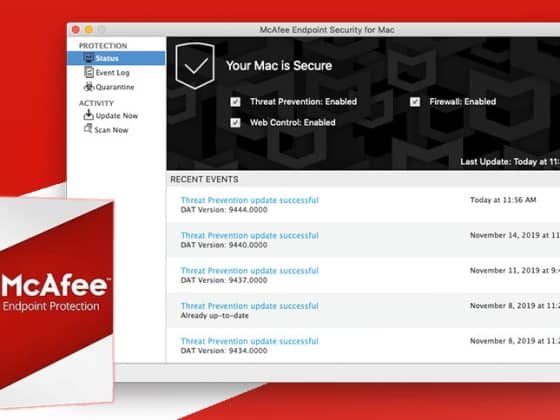This screenshot has width=560, height=420.
Task: Open update link above DAT Version 9434.0000
Action: point(250,341)
